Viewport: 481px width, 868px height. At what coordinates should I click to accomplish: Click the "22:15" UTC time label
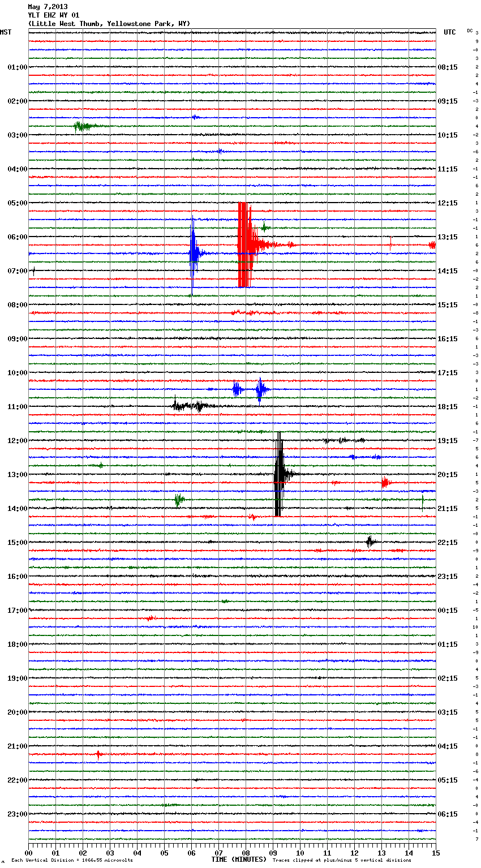[448, 543]
